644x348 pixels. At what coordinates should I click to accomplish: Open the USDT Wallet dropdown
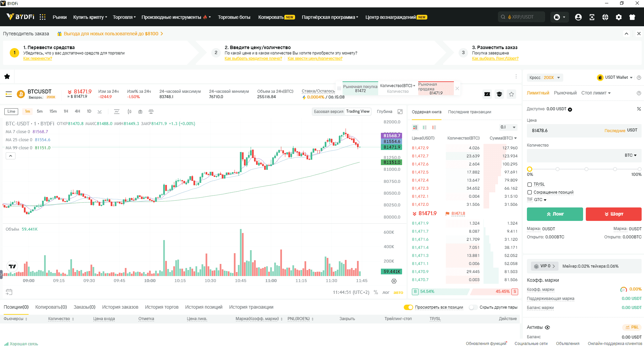click(615, 77)
